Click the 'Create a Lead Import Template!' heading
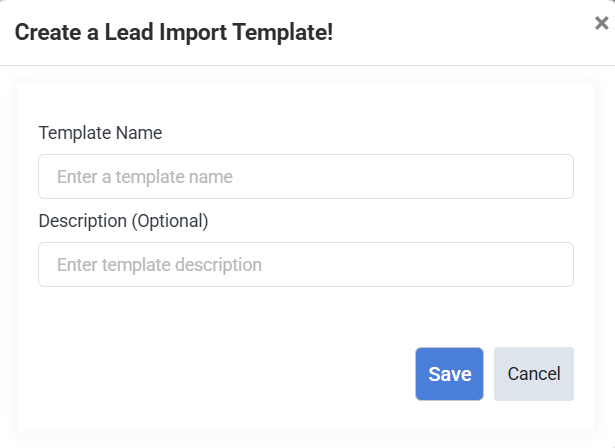 click(x=173, y=32)
